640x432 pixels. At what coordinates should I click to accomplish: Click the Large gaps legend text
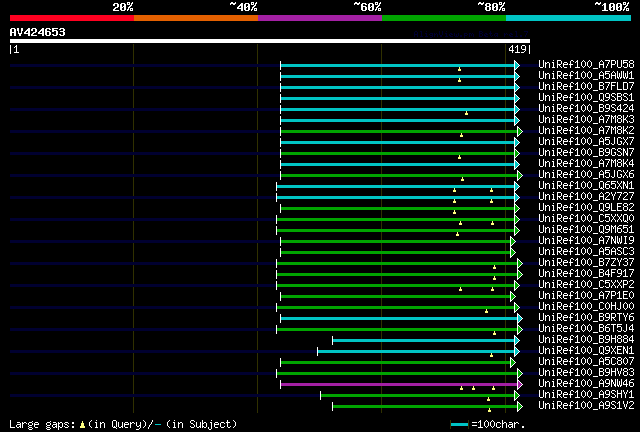click(x=123, y=424)
